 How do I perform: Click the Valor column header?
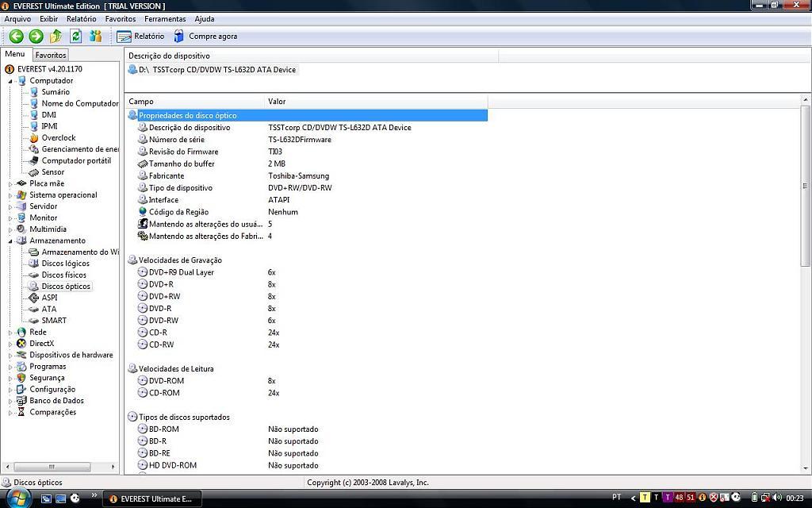click(x=376, y=101)
